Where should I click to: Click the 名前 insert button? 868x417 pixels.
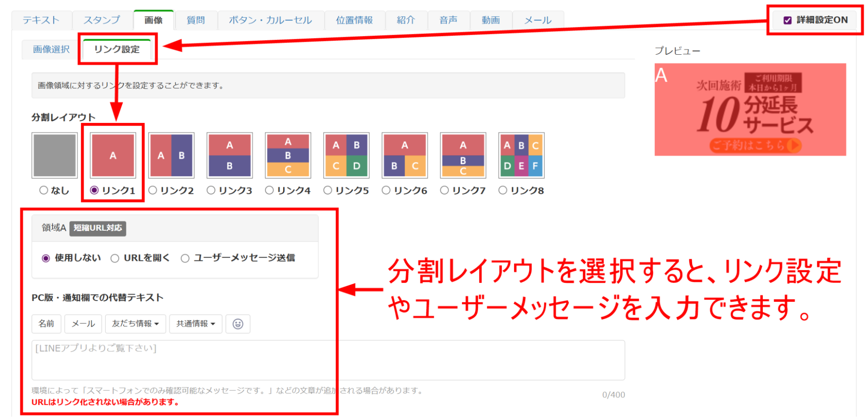click(46, 324)
